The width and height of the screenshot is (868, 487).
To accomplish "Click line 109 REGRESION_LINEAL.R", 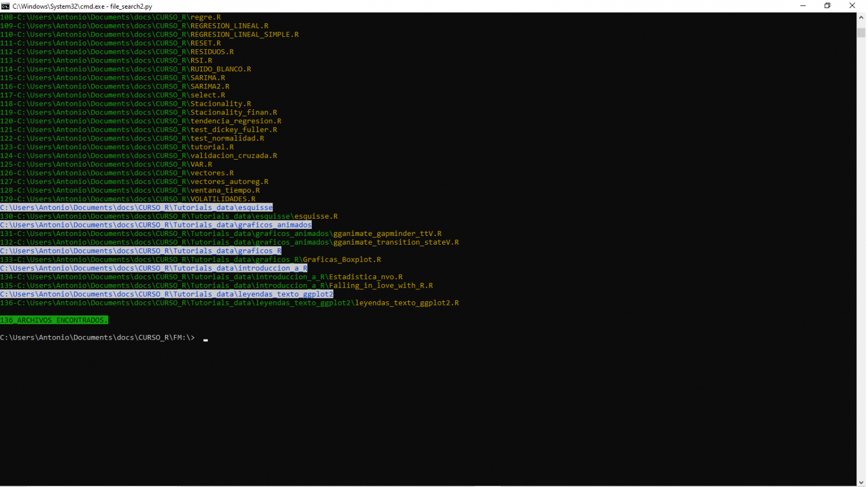I will pyautogui.click(x=134, y=26).
